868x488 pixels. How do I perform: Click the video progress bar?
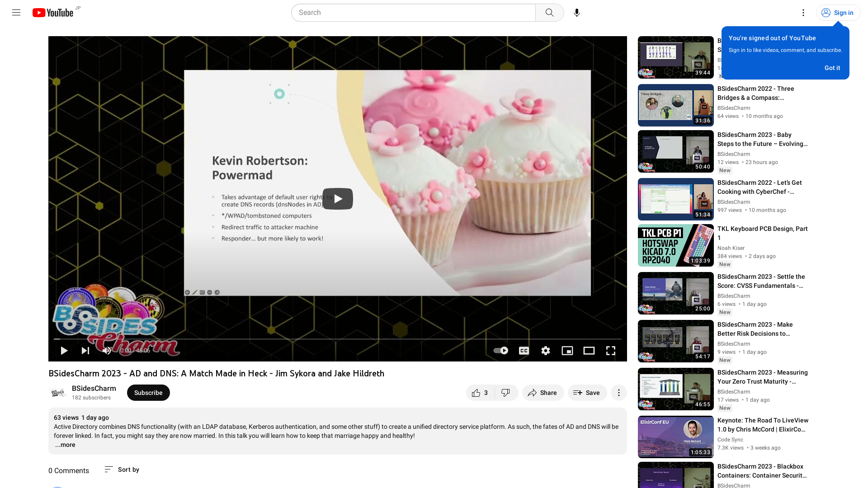coord(338,339)
